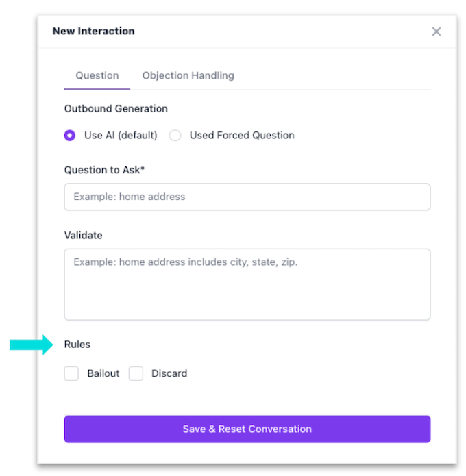Close the New Interaction dialog
This screenshot has width=466, height=476.
point(436,32)
